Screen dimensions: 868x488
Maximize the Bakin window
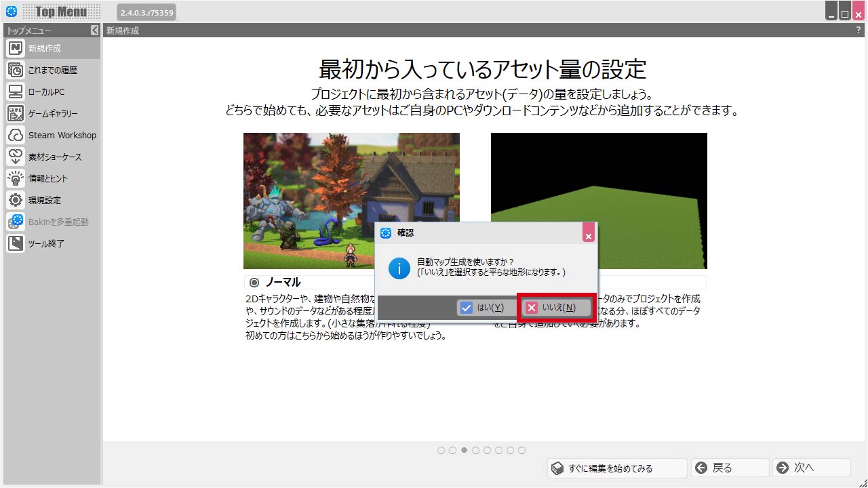point(845,11)
